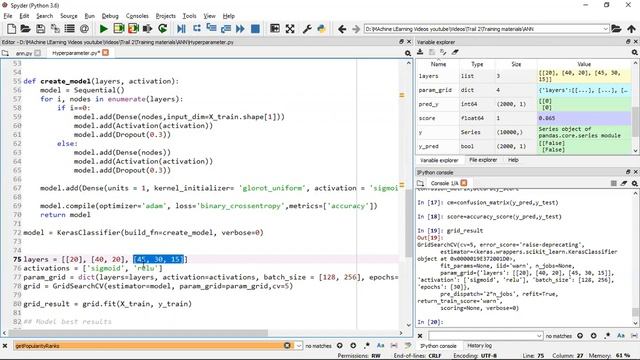Screen dimensions: 640x360
Task: Expand the editor find history dropdown
Action: (299, 346)
